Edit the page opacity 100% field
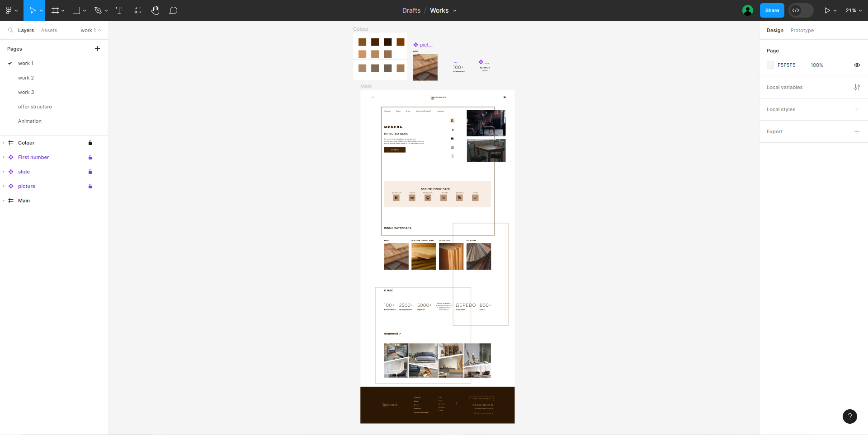The height and width of the screenshot is (435, 868). (817, 65)
